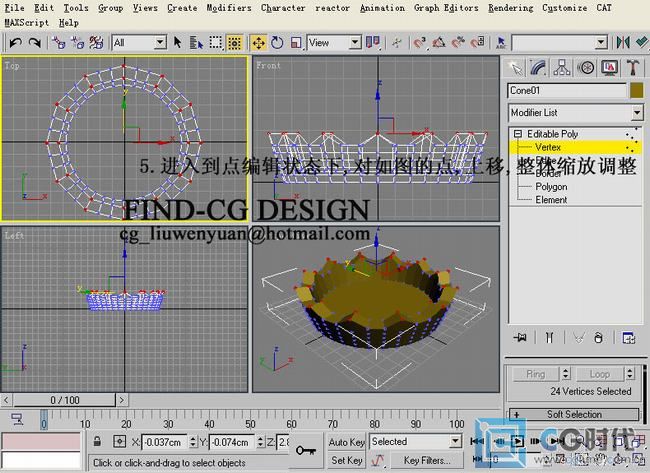The width and height of the screenshot is (650, 473).
Task: Select the Select and Link tool
Action: click(x=59, y=42)
